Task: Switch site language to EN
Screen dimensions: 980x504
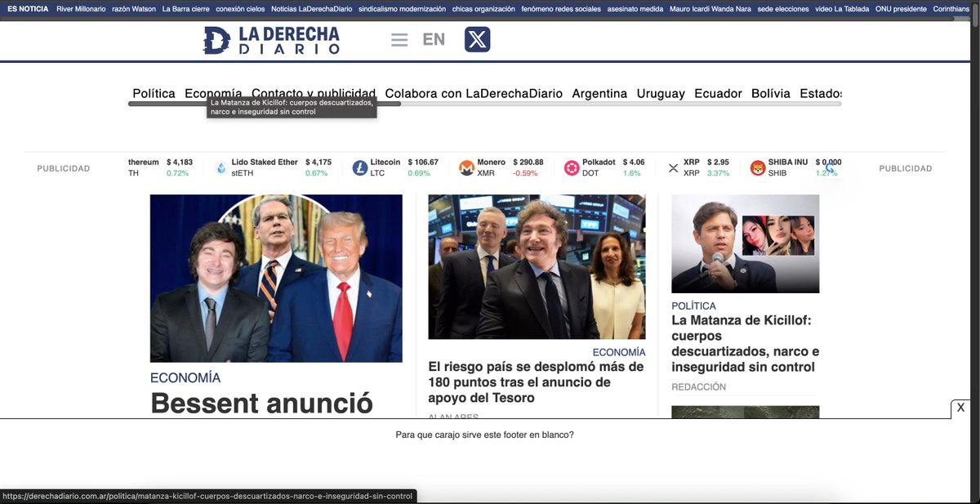Action: click(x=434, y=39)
